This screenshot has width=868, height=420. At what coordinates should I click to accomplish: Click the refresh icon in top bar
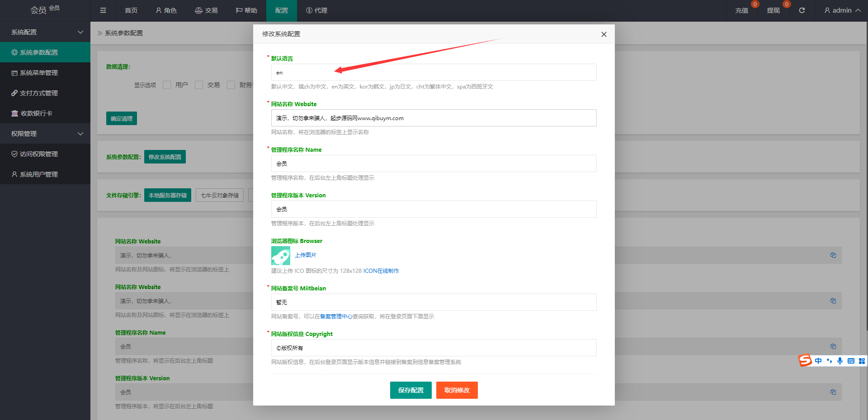(802, 10)
